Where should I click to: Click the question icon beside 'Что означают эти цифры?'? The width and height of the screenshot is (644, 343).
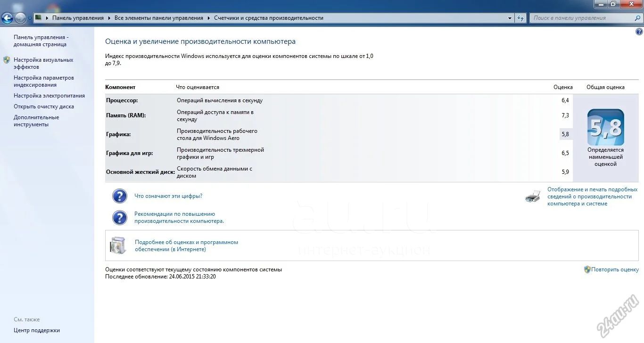(x=120, y=196)
